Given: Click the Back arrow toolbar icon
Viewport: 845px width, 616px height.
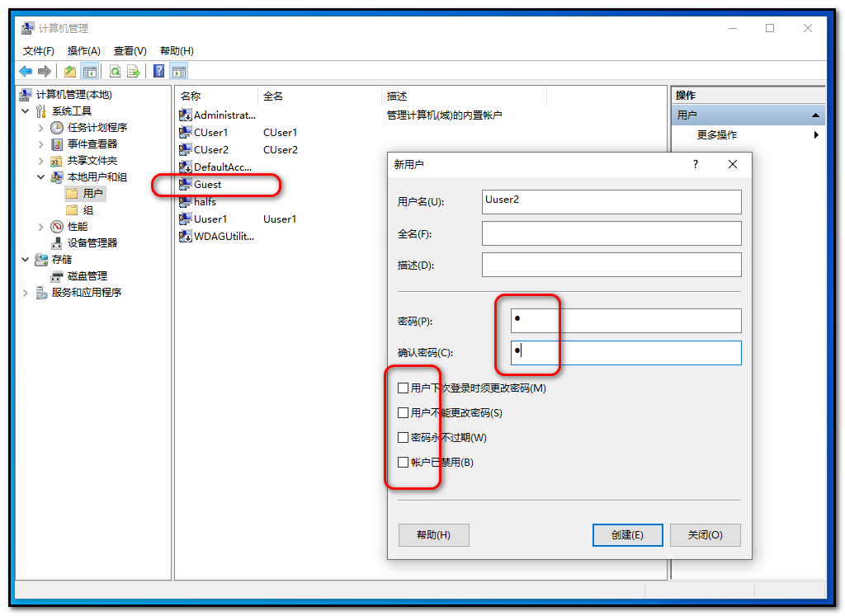Looking at the screenshot, I should coord(26,72).
